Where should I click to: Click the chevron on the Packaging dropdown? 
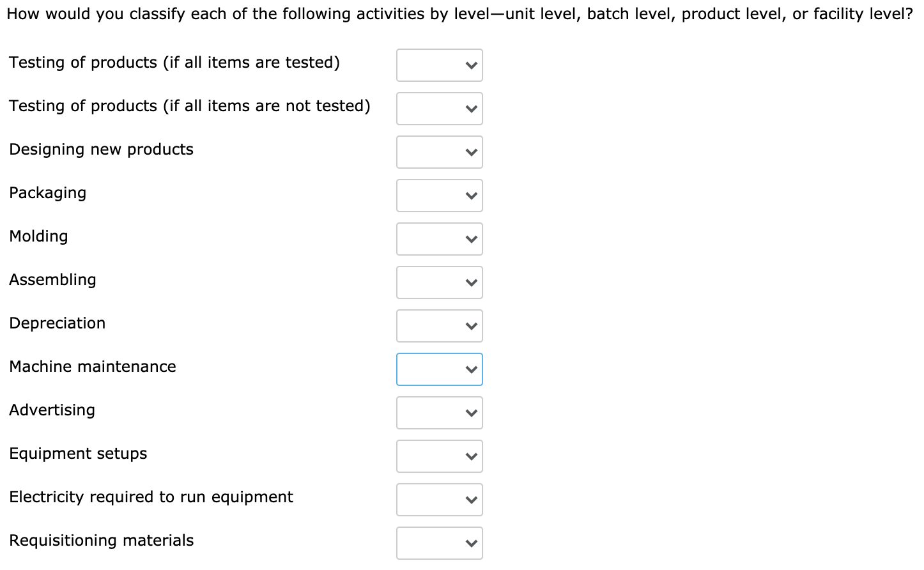click(470, 196)
